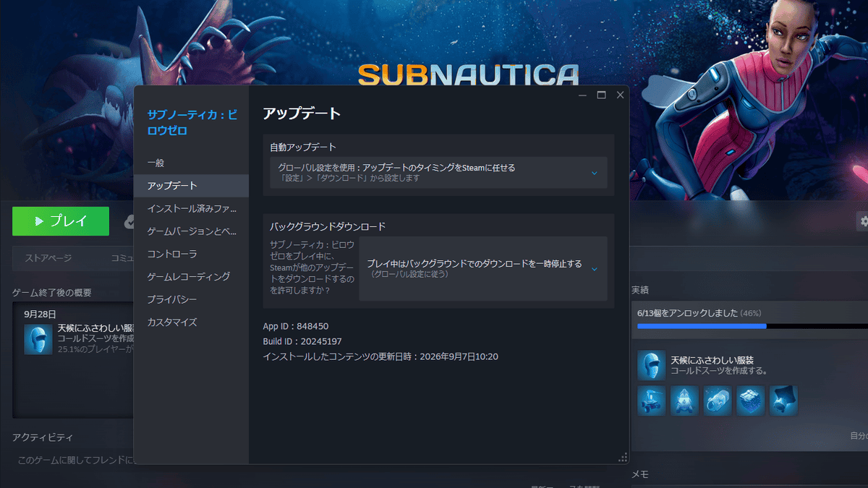Open the コントローラ settings page
The width and height of the screenshot is (868, 488).
pos(191,254)
